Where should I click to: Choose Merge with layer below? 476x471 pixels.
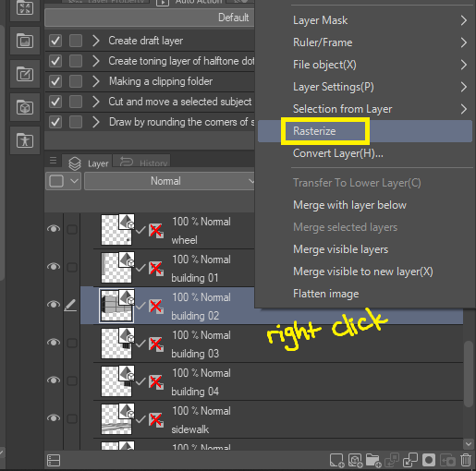pos(365,205)
